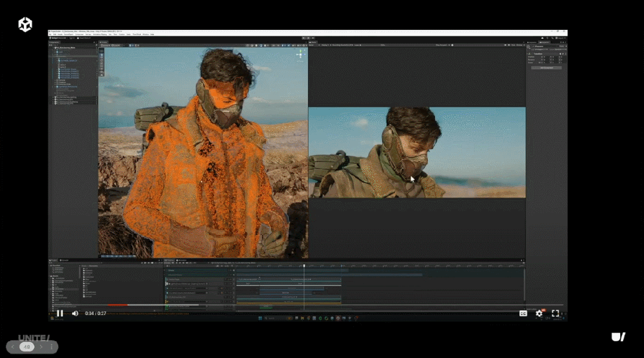Open video settings gear

pyautogui.click(x=539, y=313)
